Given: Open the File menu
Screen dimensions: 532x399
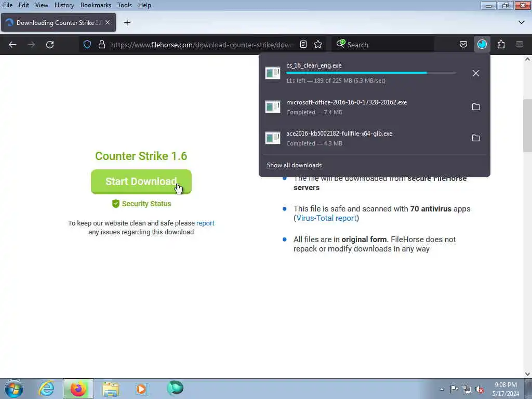Looking at the screenshot, I should (7, 5).
